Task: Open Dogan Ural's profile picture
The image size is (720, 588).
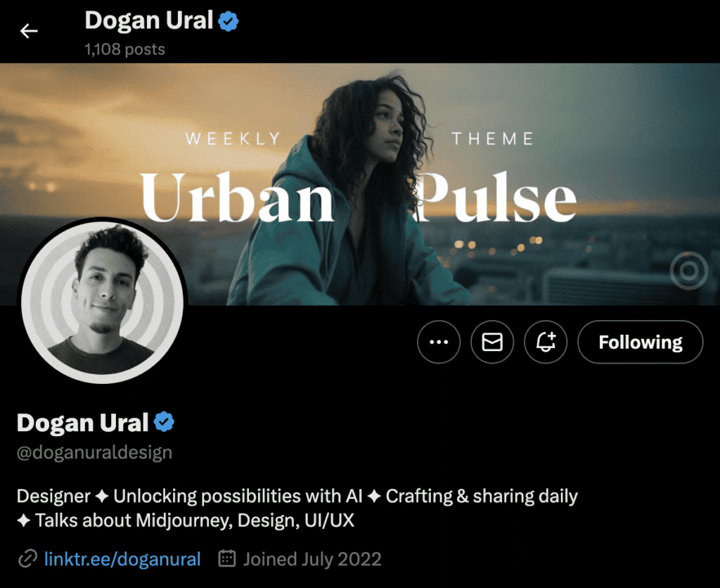Action: tap(103, 302)
